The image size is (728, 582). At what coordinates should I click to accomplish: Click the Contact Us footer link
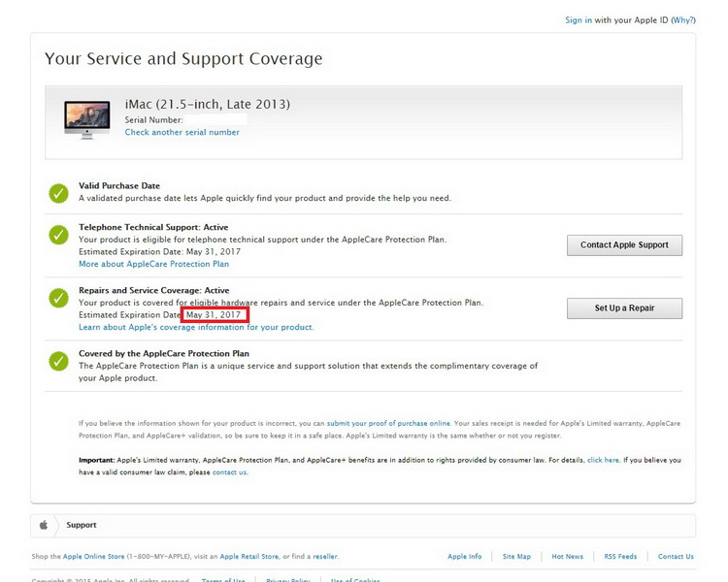[x=676, y=557]
